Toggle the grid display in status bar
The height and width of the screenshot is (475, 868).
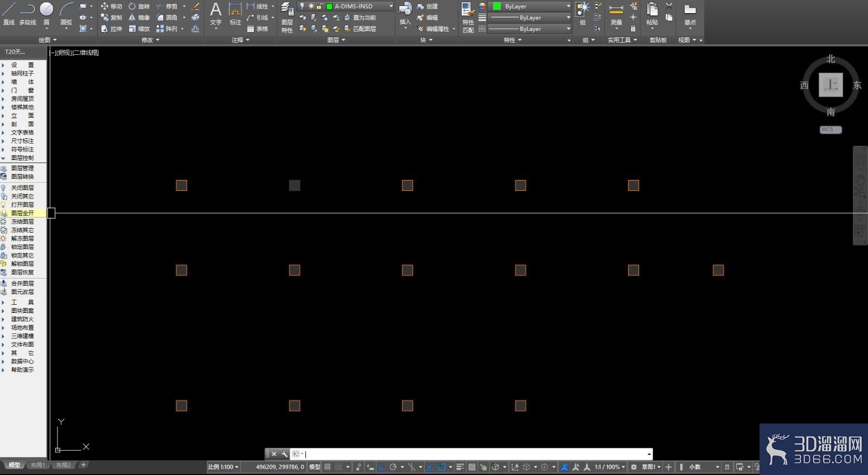click(x=327, y=467)
